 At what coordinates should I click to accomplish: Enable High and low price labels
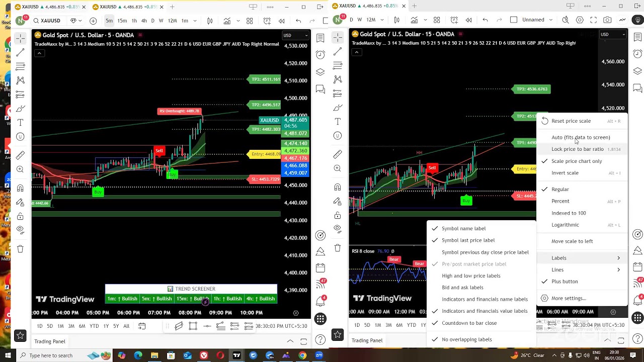[x=481, y=276]
